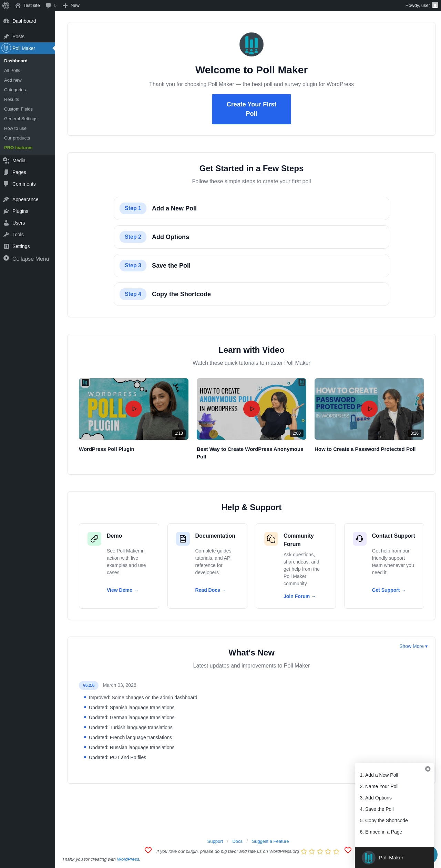Click the Pages menu icon

(x=6, y=172)
